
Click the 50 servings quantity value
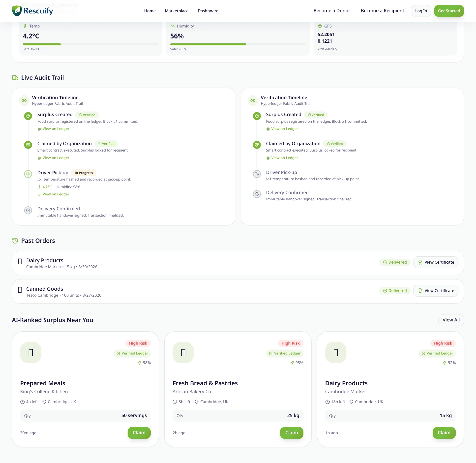coord(134,415)
